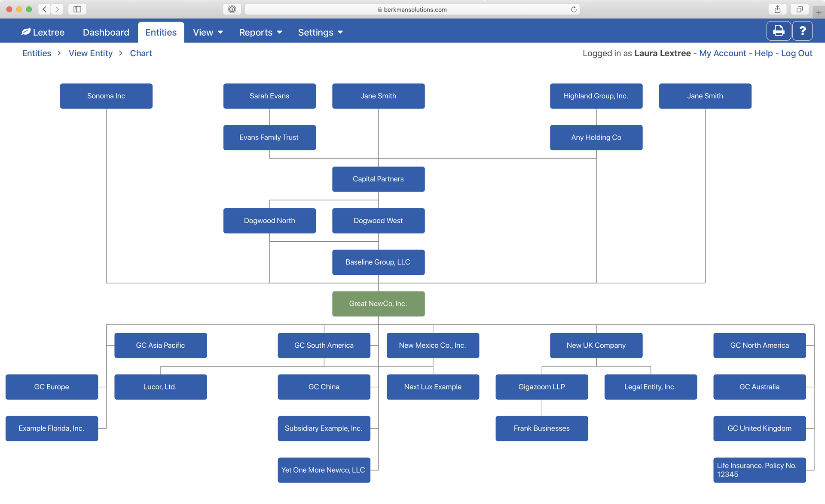Image resolution: width=825 pixels, height=504 pixels.
Task: Expand the View dropdown menu
Action: pyautogui.click(x=208, y=32)
